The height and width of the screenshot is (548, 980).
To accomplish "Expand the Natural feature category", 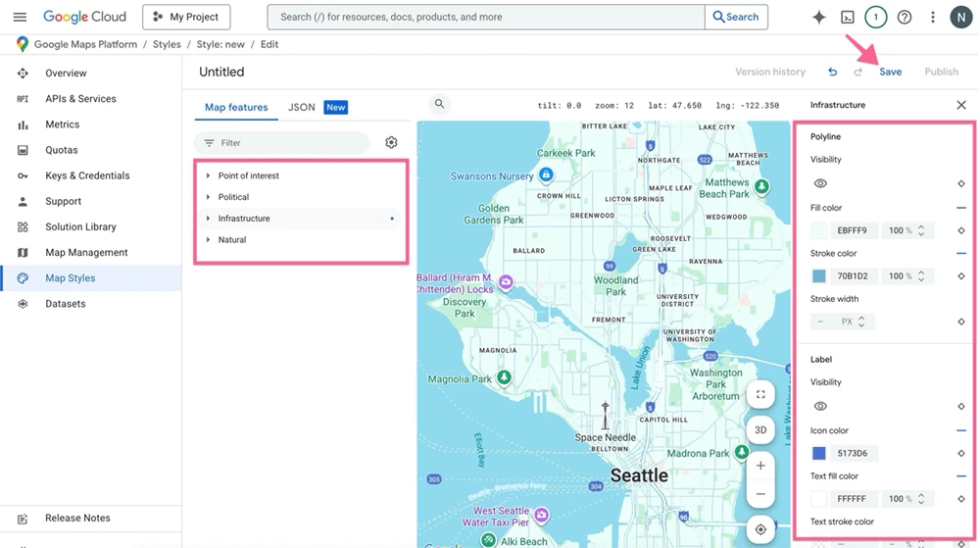I will pos(232,239).
